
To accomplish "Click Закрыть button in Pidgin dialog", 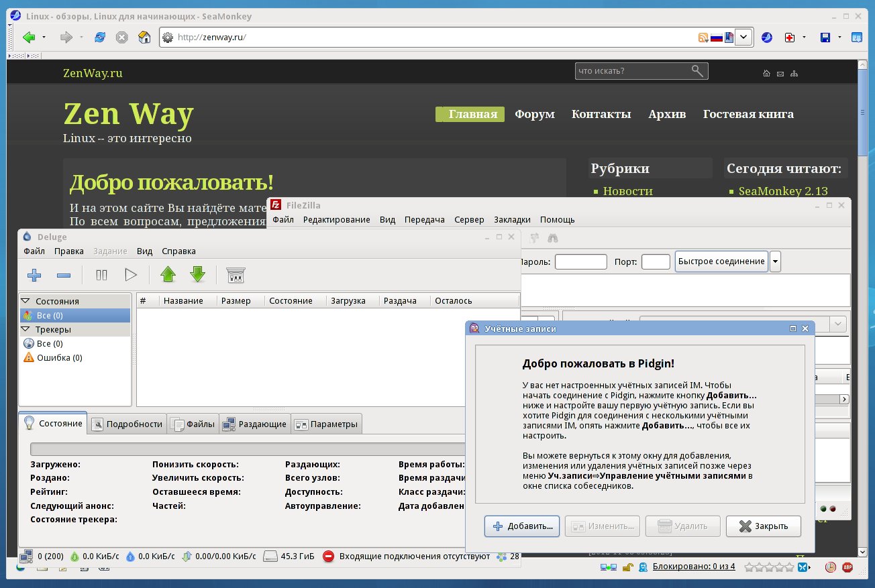I will point(764,526).
